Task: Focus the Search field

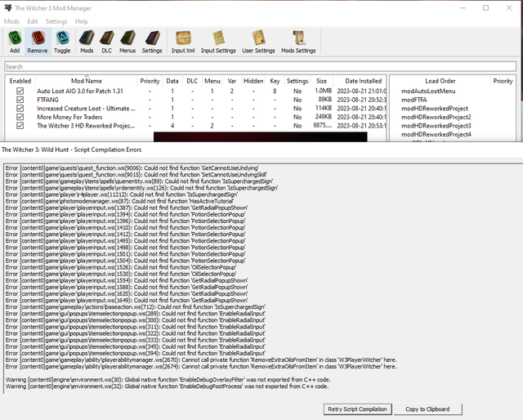Action: (x=260, y=66)
